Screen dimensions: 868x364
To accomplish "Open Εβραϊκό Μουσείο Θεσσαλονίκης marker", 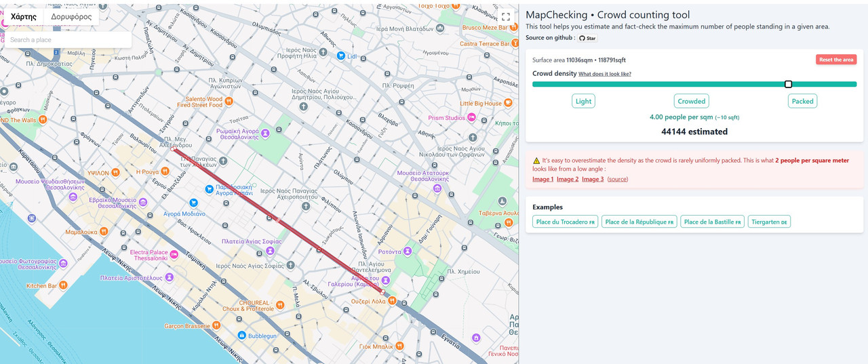I will point(143,202).
